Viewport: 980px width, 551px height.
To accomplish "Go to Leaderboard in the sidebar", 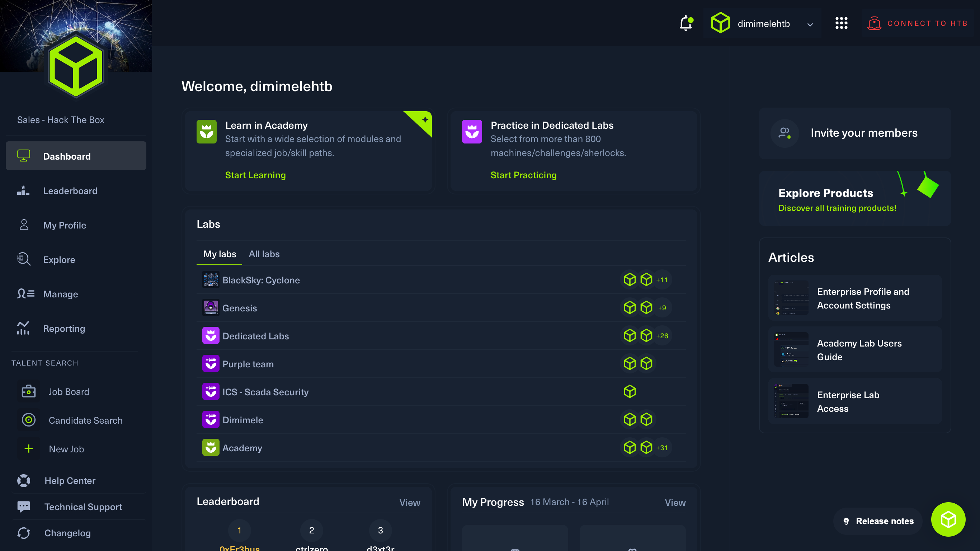I will click(76, 190).
